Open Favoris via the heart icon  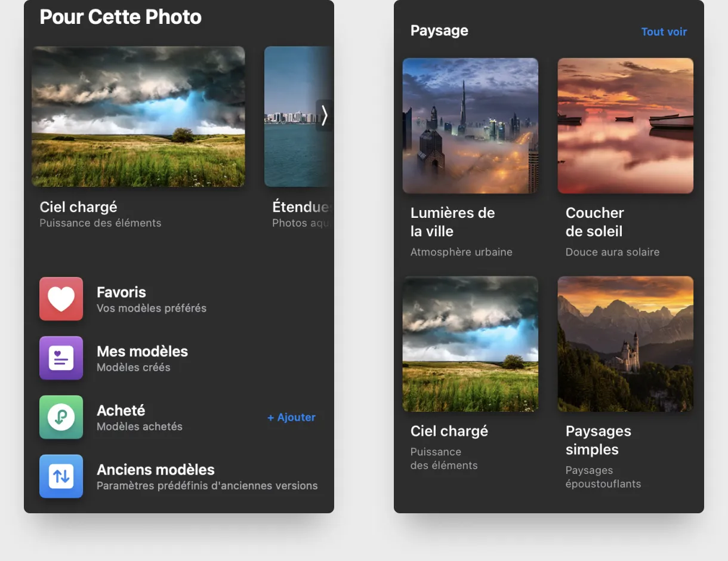point(61,298)
